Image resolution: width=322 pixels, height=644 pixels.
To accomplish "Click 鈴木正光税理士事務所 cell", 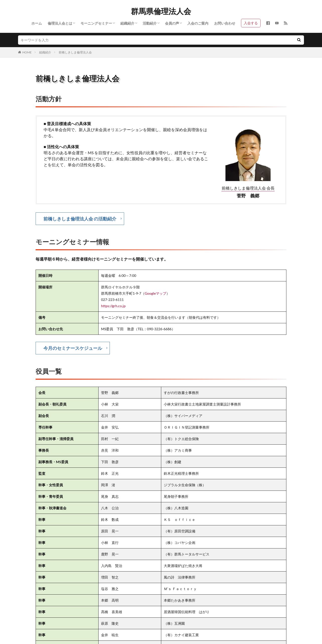I will 224,473.
